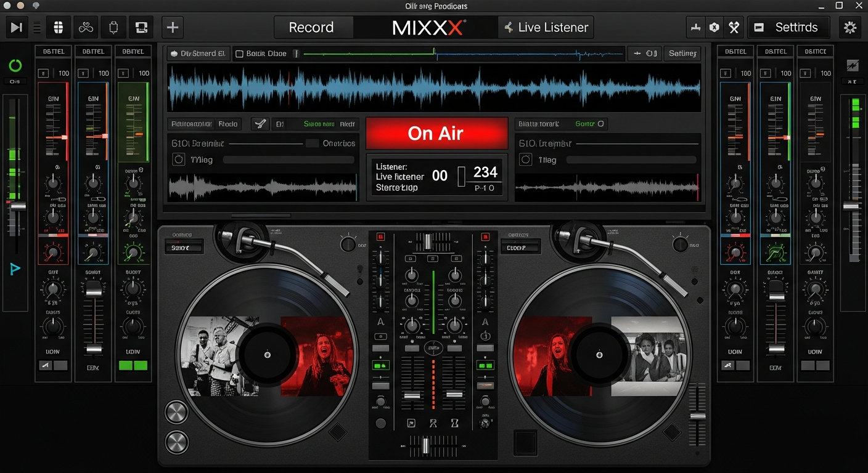Open the Settings dropdown above the waveform
The image size is (868, 473).
coord(682,54)
